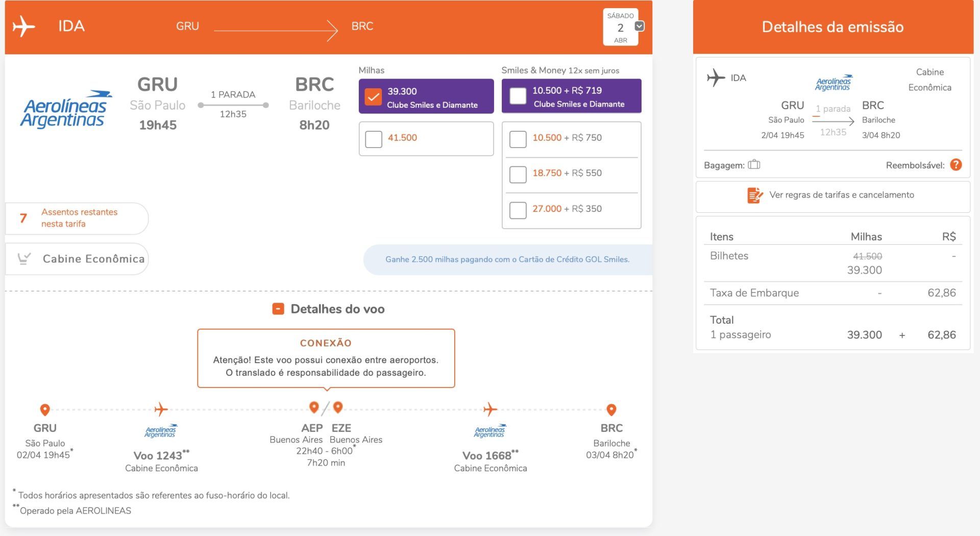Click the Cabine Econômica badge
980x536 pixels.
click(77, 259)
